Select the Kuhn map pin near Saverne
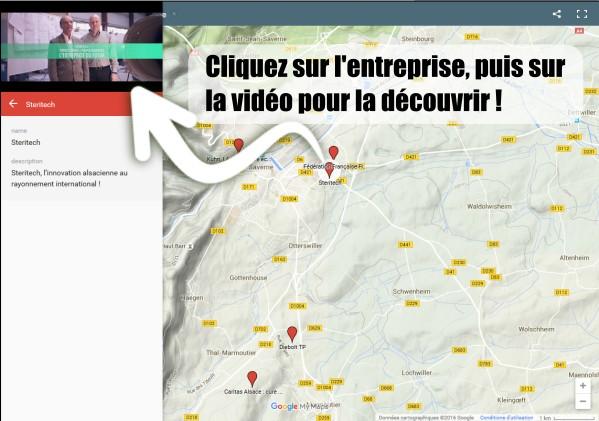 (239, 145)
